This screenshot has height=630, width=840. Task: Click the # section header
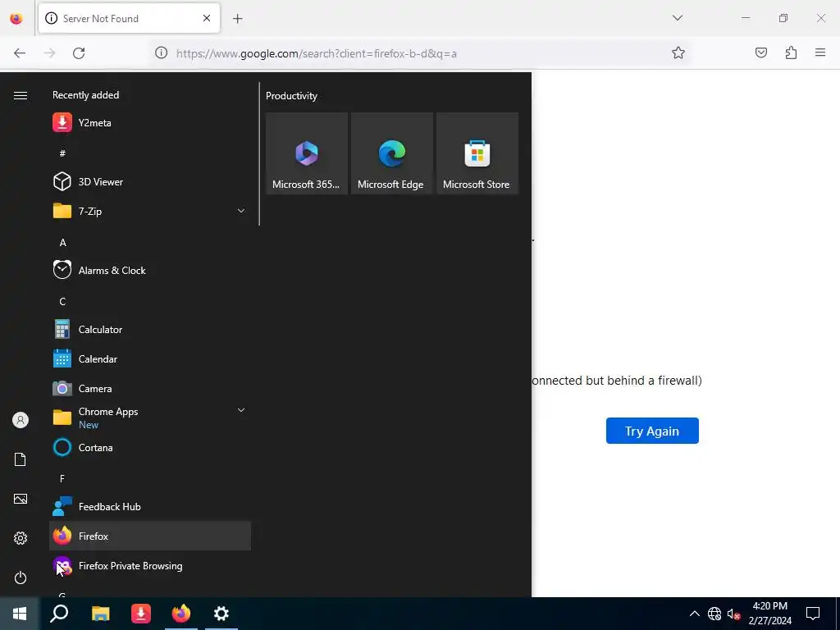(x=62, y=153)
